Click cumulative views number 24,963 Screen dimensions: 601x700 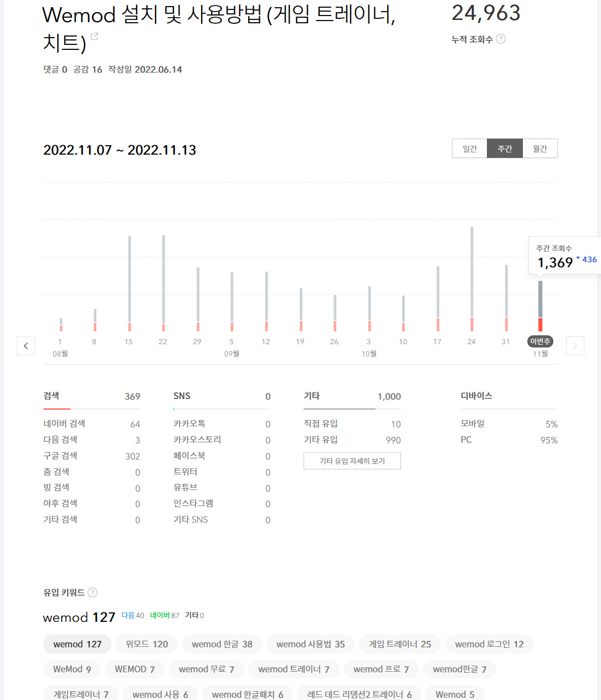click(486, 13)
